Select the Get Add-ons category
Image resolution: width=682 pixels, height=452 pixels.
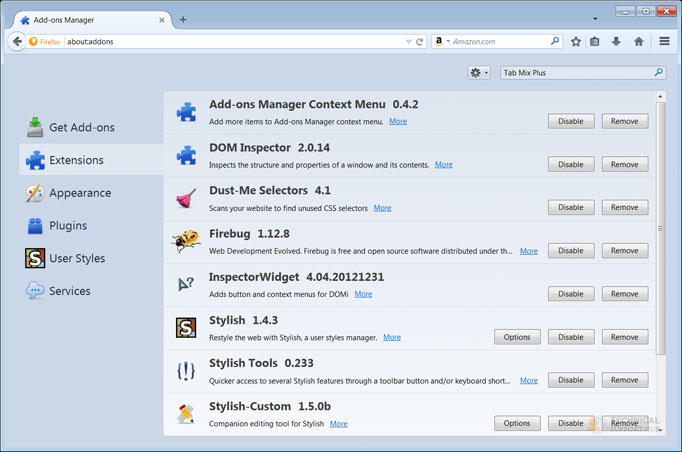tap(80, 127)
